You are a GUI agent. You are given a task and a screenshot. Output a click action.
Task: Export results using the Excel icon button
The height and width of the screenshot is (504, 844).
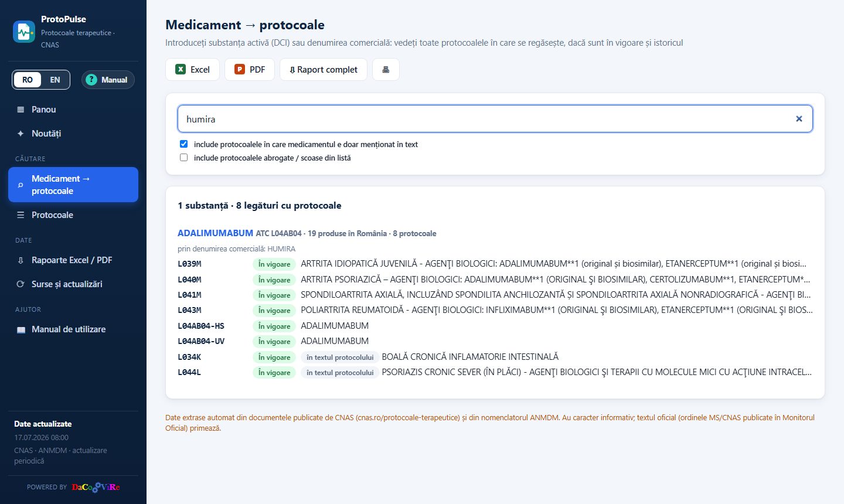192,69
